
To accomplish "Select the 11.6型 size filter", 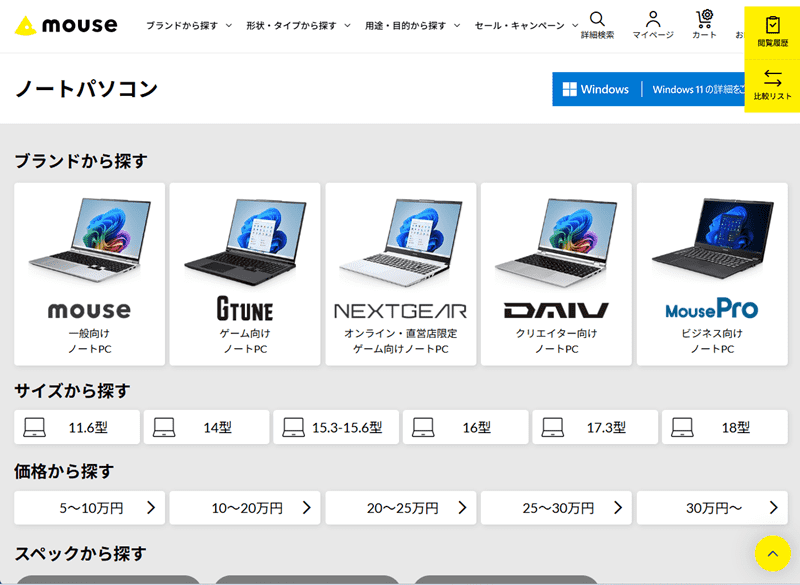I will coord(77,427).
